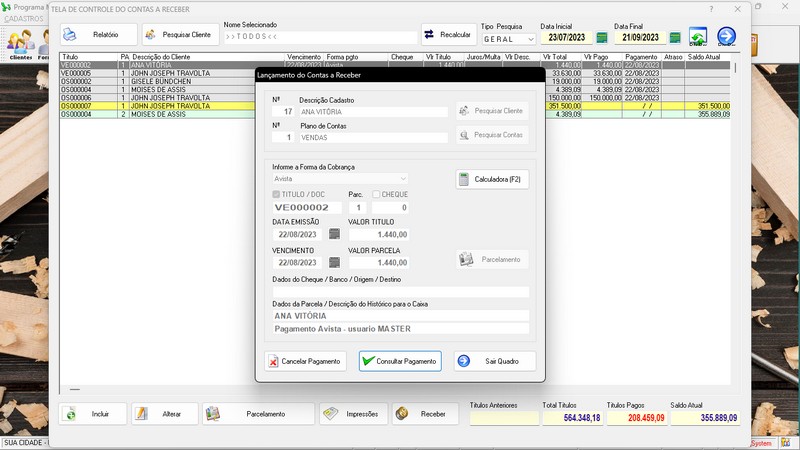Toggle the TITULO / DOC checkbox
The width and height of the screenshot is (800, 450).
276,194
